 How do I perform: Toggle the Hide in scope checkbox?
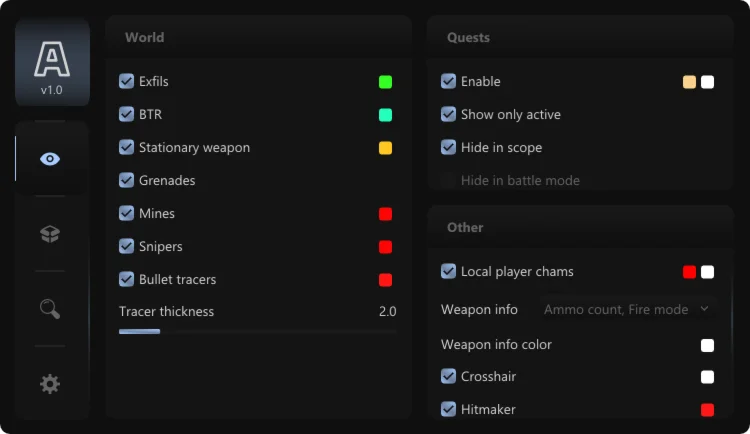point(449,147)
